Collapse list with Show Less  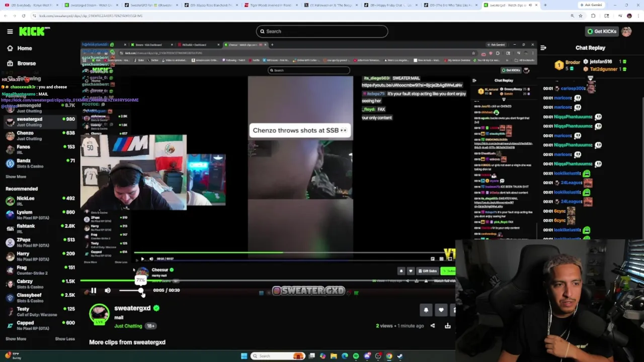tap(65, 339)
